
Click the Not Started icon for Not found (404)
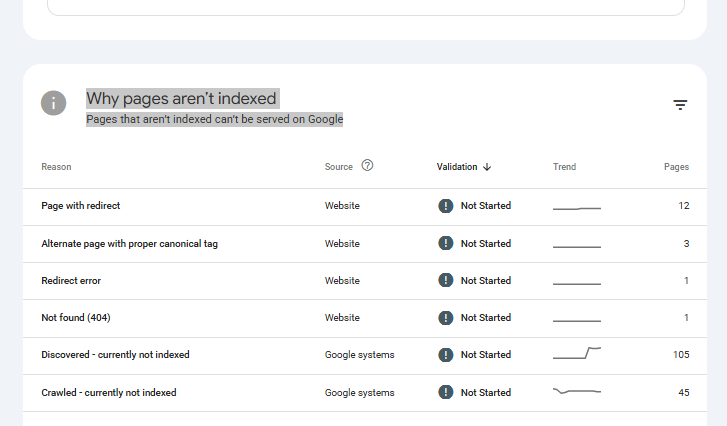pyautogui.click(x=446, y=318)
